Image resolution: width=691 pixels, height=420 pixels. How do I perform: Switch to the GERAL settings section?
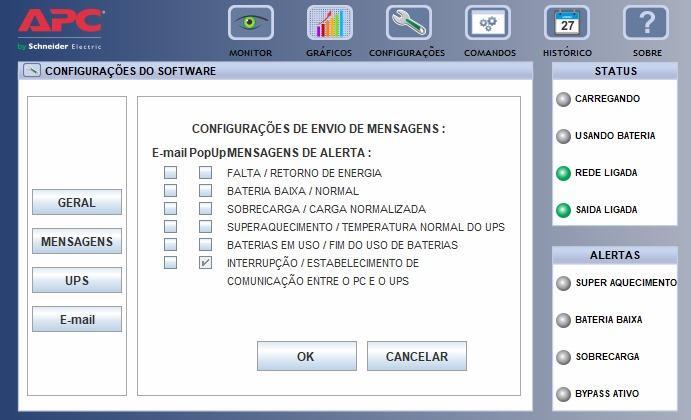(77, 202)
